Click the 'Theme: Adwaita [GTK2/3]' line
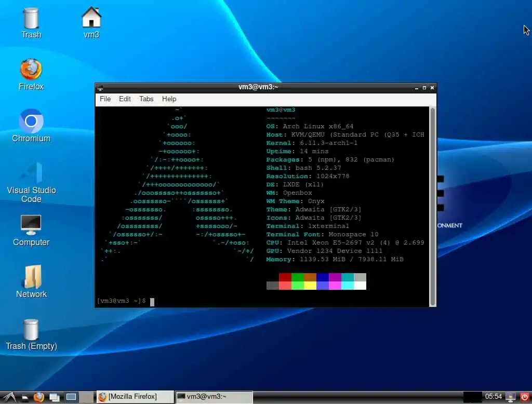 tap(314, 209)
